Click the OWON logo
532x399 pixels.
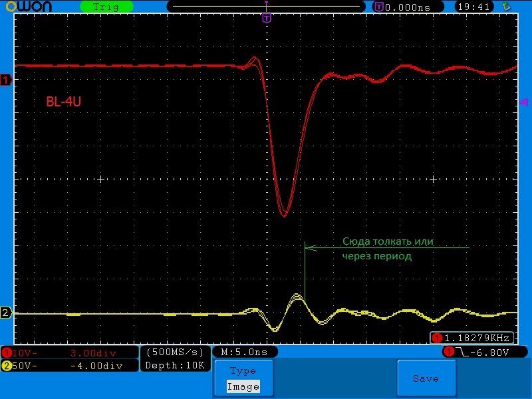click(35, 7)
